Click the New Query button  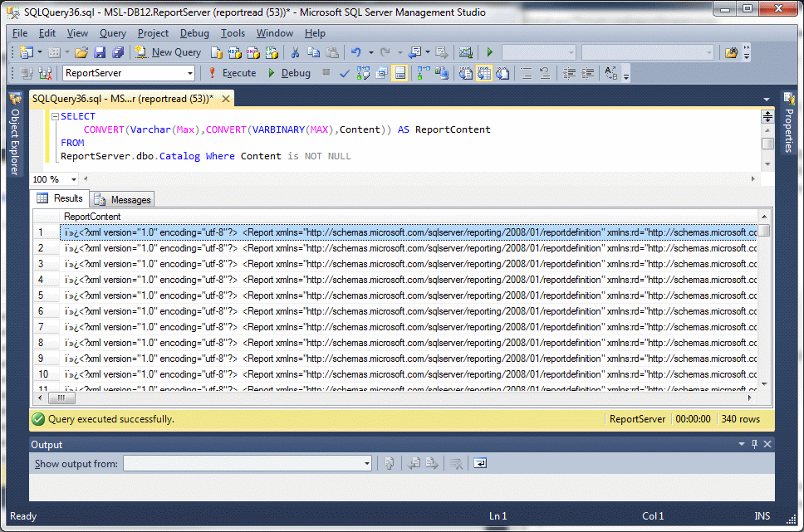(x=169, y=52)
